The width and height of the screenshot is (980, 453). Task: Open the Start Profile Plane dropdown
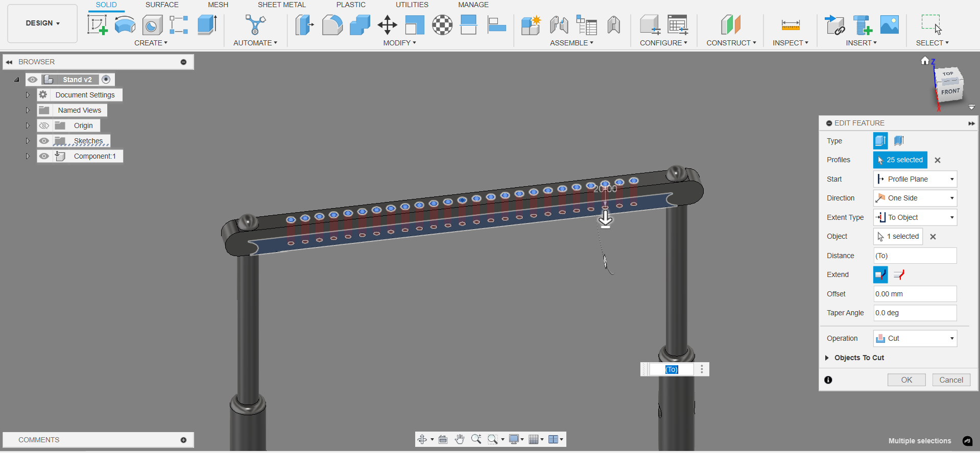[915, 179]
